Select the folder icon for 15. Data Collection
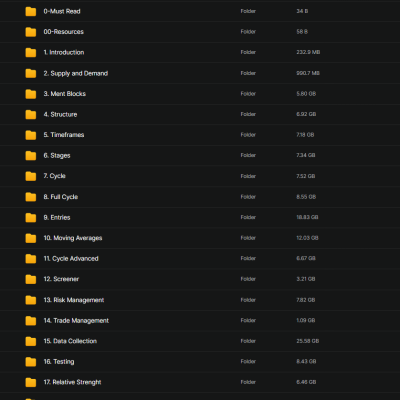This screenshot has height=400, width=400. click(x=31, y=341)
